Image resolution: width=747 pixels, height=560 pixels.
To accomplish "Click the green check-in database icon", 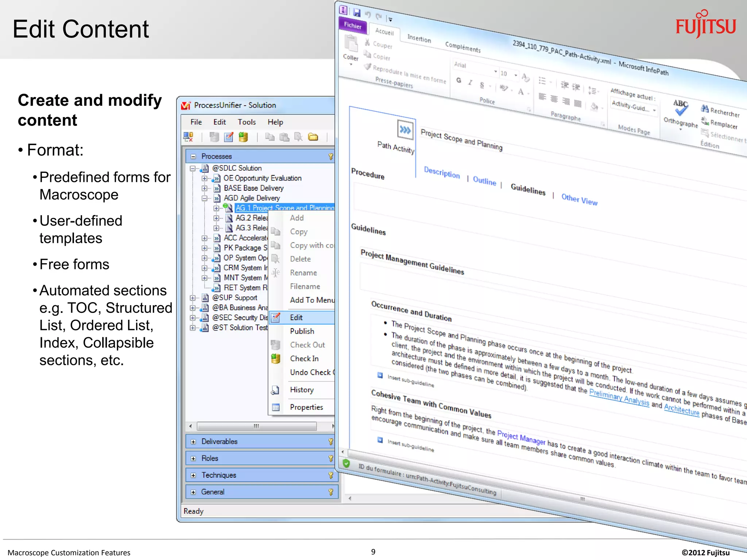I will pos(243,137).
